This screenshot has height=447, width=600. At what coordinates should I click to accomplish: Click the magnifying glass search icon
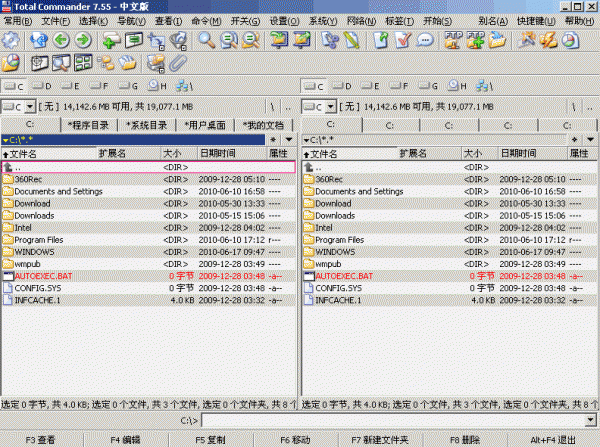206,40
